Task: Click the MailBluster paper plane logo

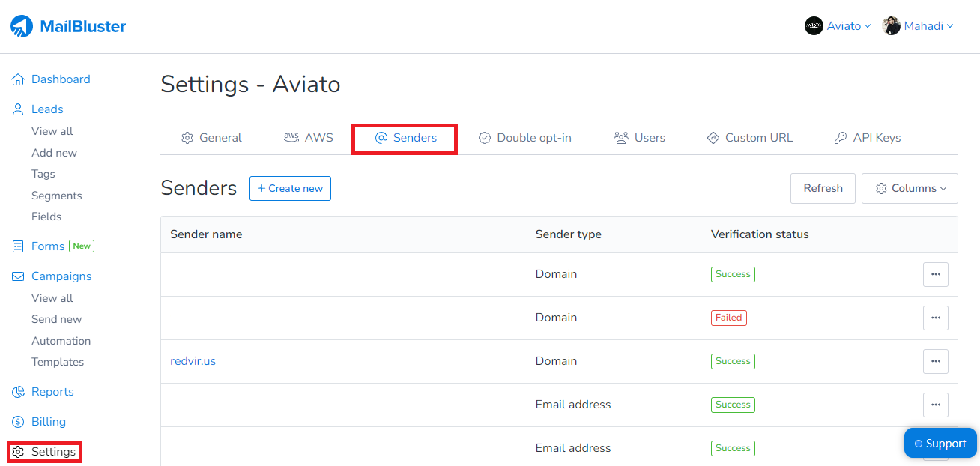Action: (22, 26)
